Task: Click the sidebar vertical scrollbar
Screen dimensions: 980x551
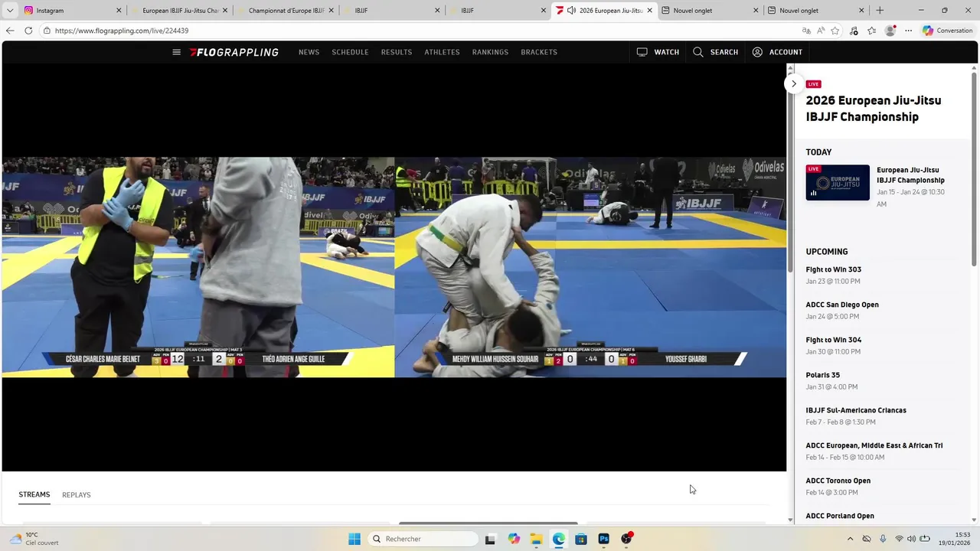Action: (974, 168)
